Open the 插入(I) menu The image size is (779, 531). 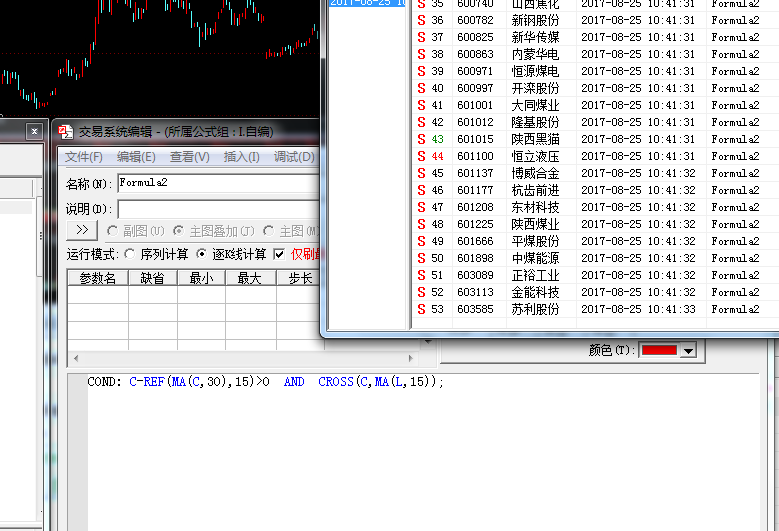(x=241, y=157)
